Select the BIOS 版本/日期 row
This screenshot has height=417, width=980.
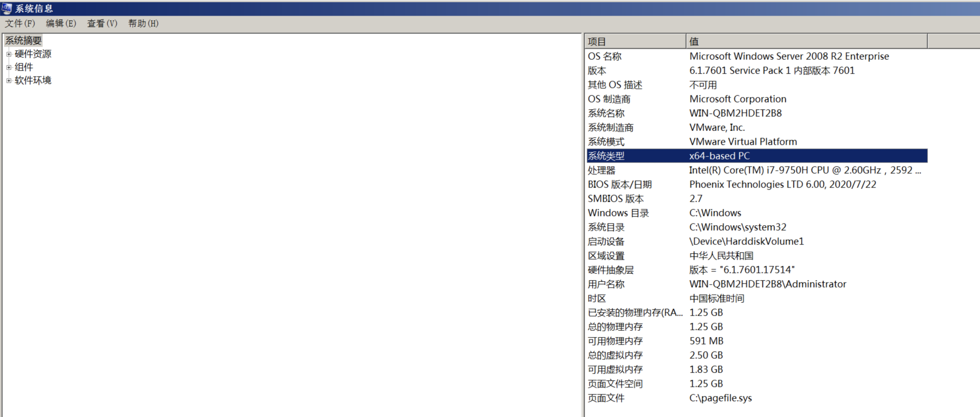[620, 184]
